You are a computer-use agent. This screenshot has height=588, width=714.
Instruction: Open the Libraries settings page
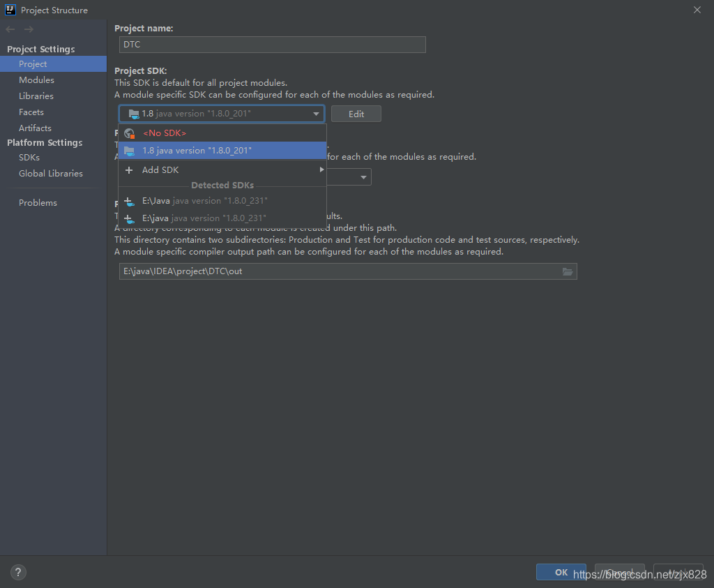click(53, 96)
